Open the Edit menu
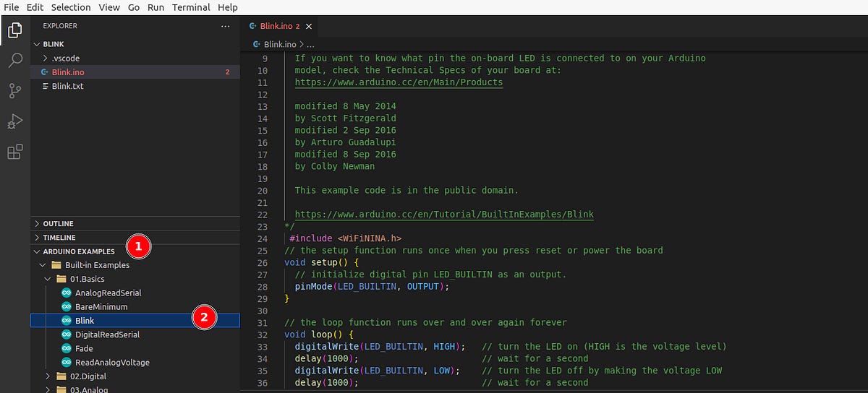Viewport: 868px width, 393px height. point(34,7)
